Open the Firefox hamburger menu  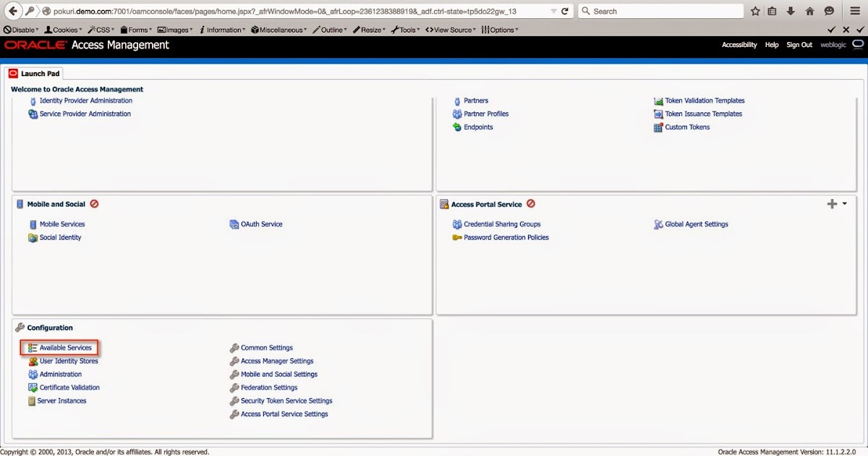click(x=856, y=10)
